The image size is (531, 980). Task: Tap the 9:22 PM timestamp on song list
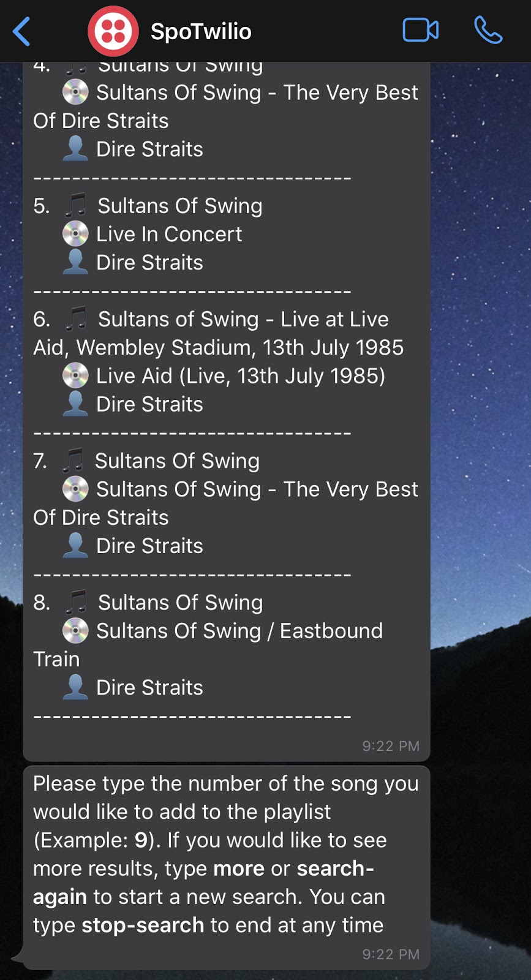point(391,745)
